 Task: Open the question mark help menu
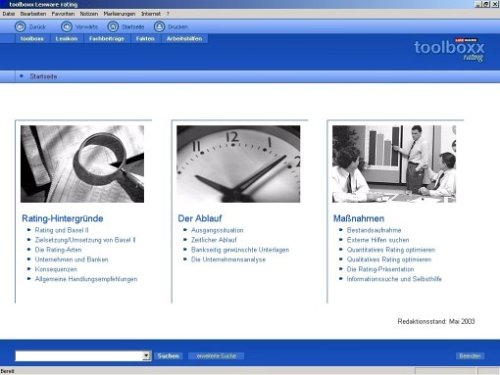pos(168,14)
